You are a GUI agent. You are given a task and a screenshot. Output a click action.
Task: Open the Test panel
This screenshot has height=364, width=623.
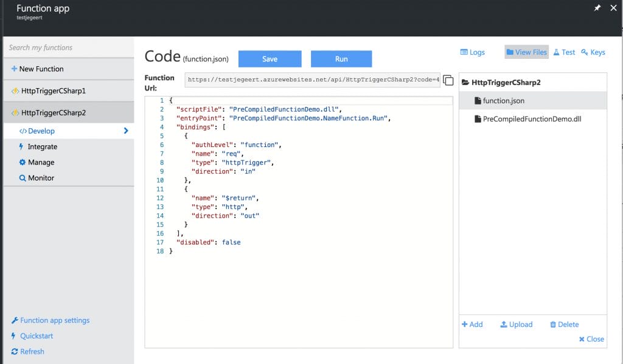click(x=564, y=52)
